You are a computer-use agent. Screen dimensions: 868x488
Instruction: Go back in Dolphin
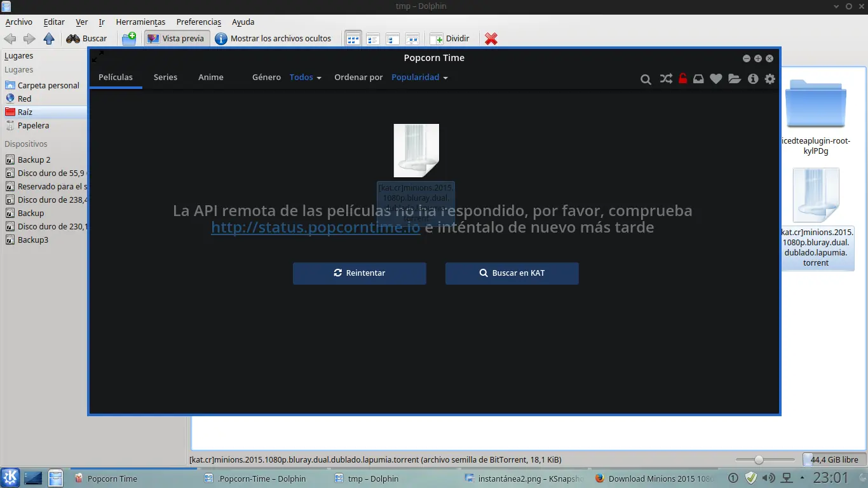pos(11,39)
